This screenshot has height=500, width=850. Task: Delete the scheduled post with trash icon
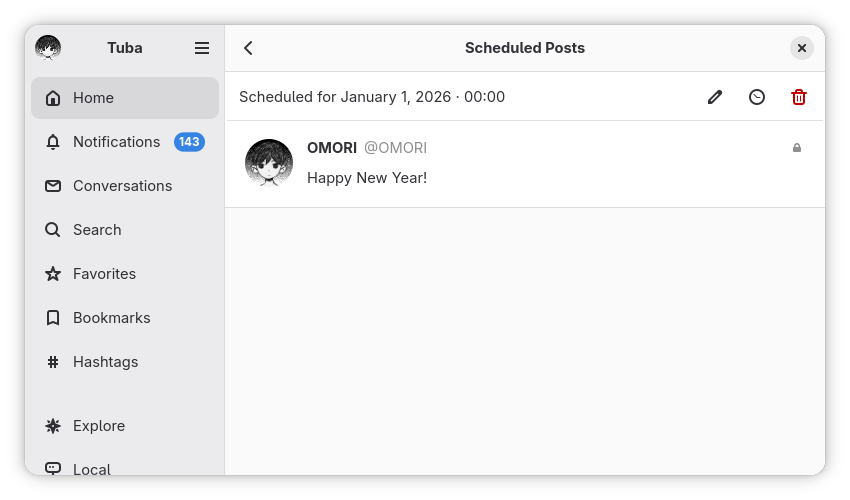799,97
